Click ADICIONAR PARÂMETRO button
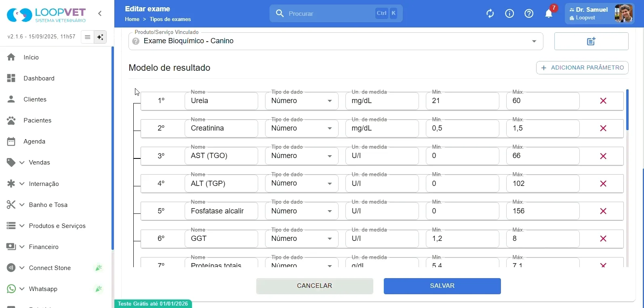The image size is (644, 308). click(582, 68)
